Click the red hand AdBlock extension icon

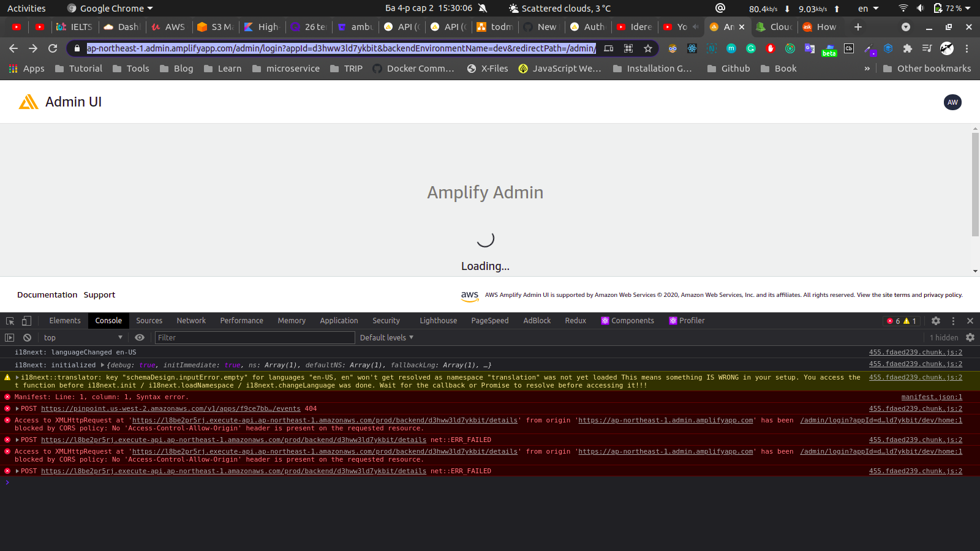click(771, 48)
